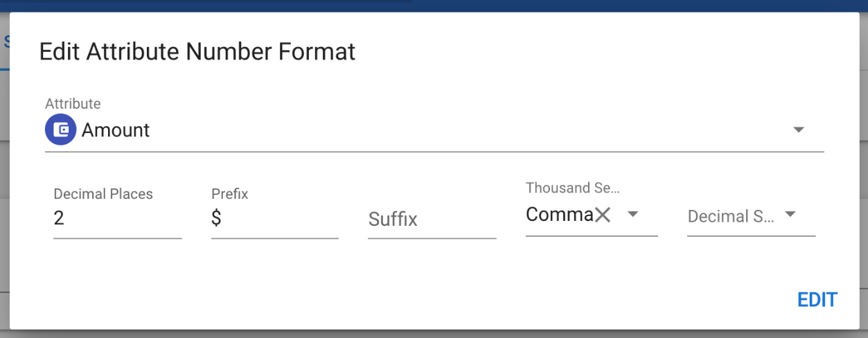Screen dimensions: 868x338
Task: Select the Amount attribute value text
Action: (116, 130)
